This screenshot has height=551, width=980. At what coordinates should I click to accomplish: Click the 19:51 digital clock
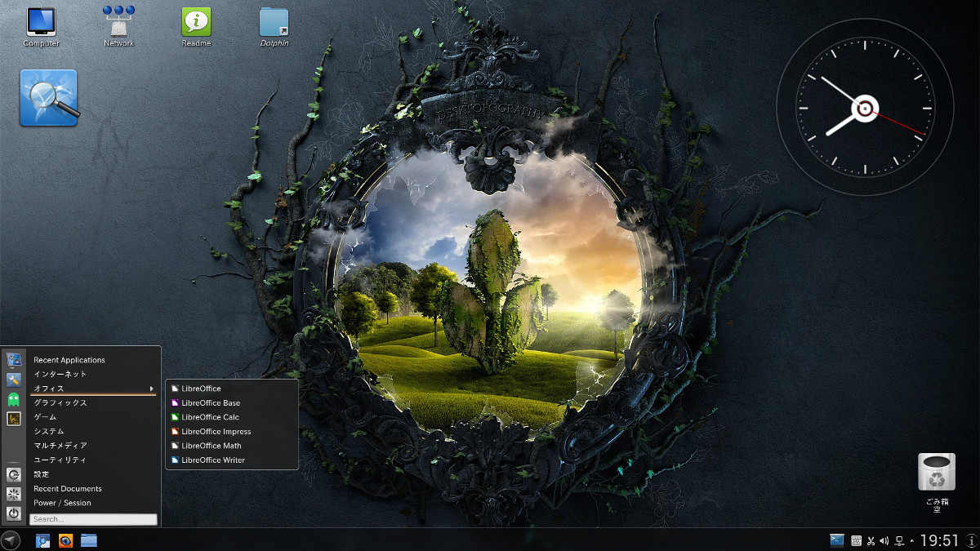coord(940,540)
